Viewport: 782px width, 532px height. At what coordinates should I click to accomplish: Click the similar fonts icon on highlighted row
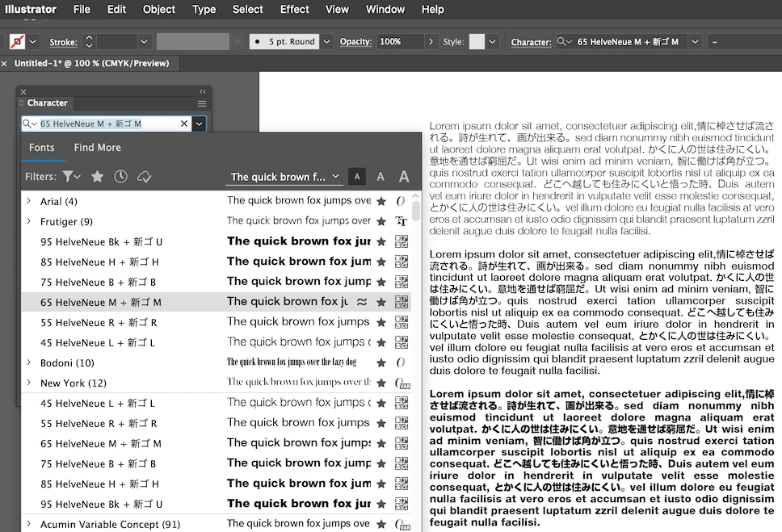(x=362, y=302)
